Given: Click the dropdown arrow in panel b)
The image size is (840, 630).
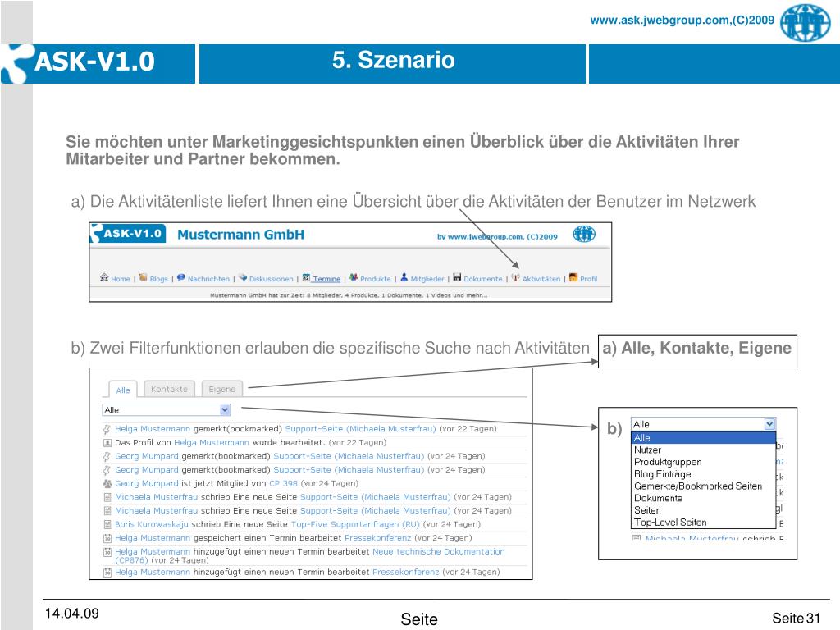Looking at the screenshot, I should (x=769, y=424).
